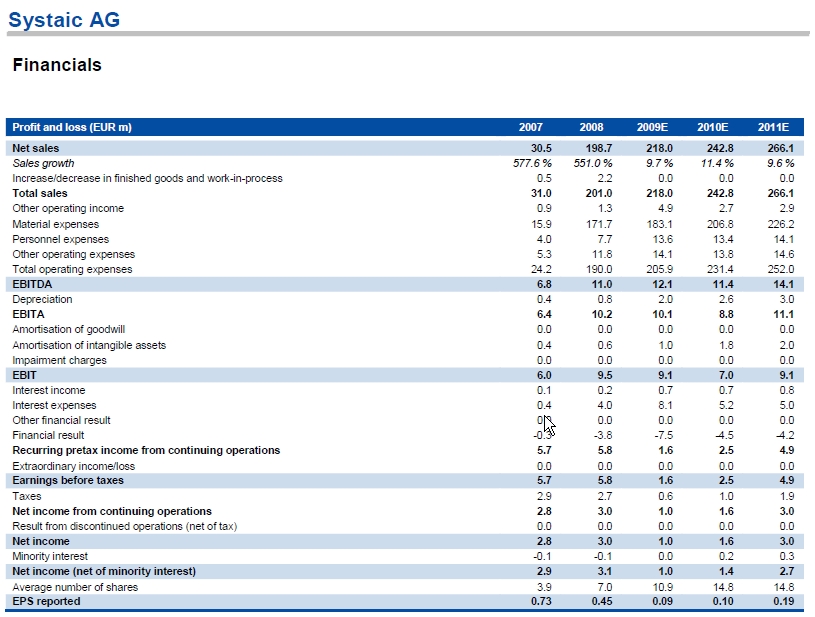
Task: Click the EPS reported label
Action: pyautogui.click(x=46, y=601)
